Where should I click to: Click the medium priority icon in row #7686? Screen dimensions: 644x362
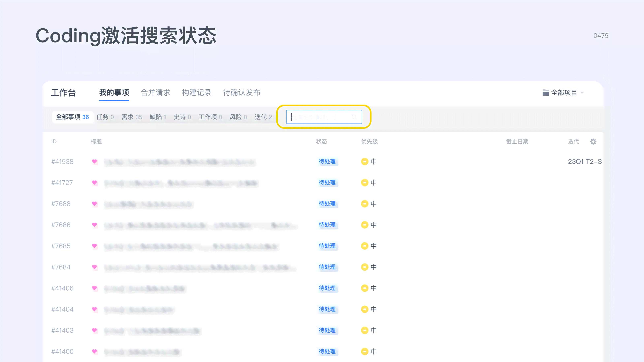pos(364,225)
